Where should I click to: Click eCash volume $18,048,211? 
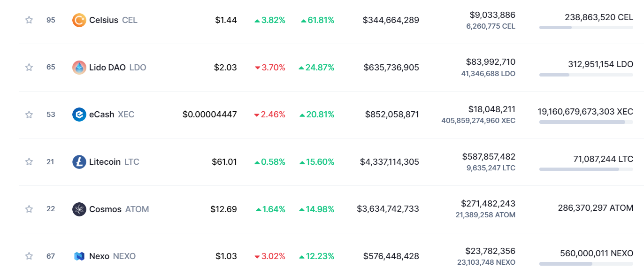(491, 109)
